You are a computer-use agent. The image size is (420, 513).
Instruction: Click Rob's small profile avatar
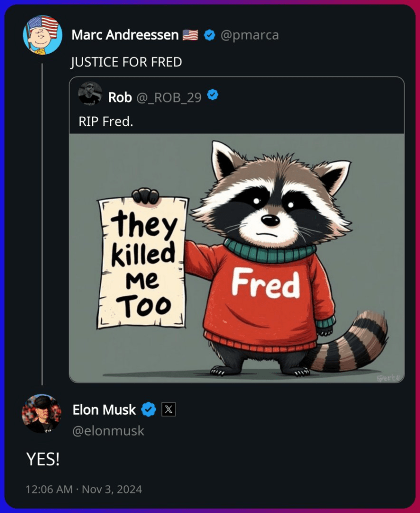pyautogui.click(x=90, y=93)
